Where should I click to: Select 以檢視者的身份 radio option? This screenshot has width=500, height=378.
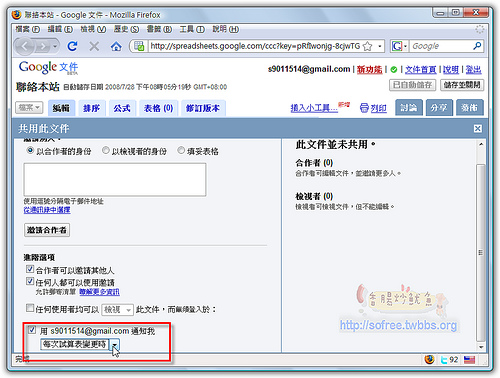(106, 150)
